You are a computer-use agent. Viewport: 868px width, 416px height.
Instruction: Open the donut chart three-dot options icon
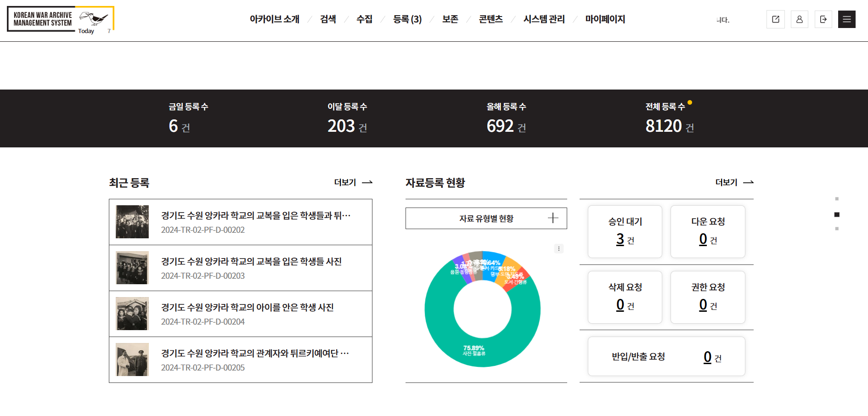(x=559, y=248)
